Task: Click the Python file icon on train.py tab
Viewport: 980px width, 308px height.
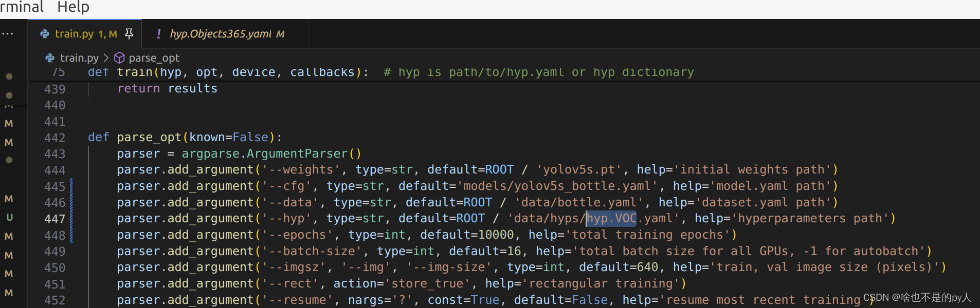Action: pyautogui.click(x=45, y=34)
